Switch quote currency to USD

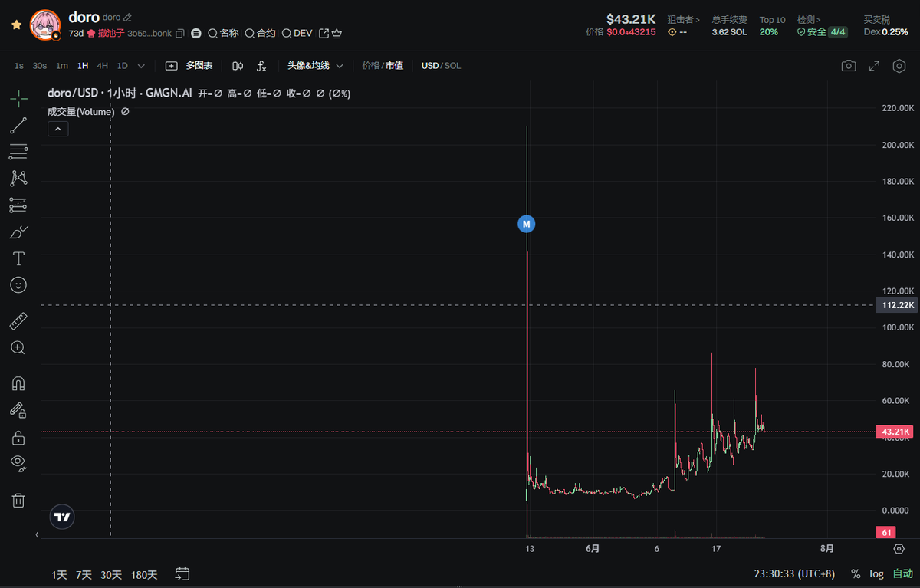tap(430, 66)
